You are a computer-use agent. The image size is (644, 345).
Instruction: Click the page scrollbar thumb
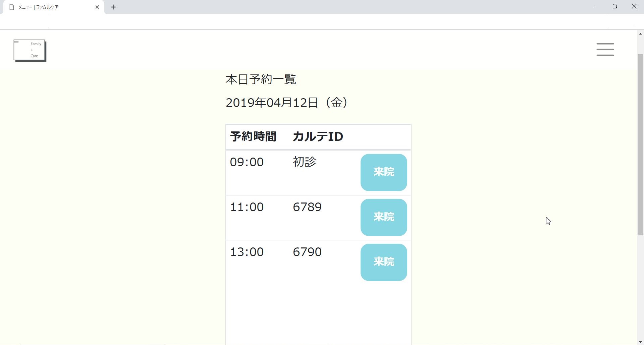coord(640,145)
